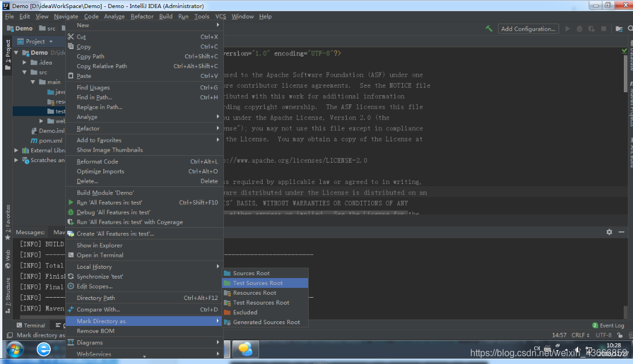This screenshot has height=364, width=633.
Task: Open Messages panel settings gear
Action: coord(609,232)
